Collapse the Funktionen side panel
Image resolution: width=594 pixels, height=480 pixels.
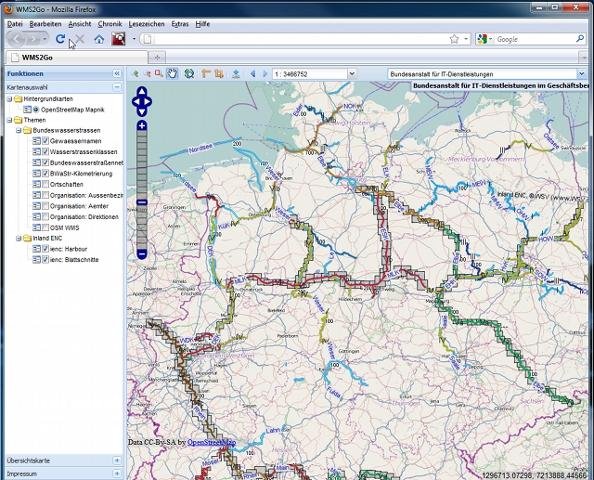coord(117,73)
